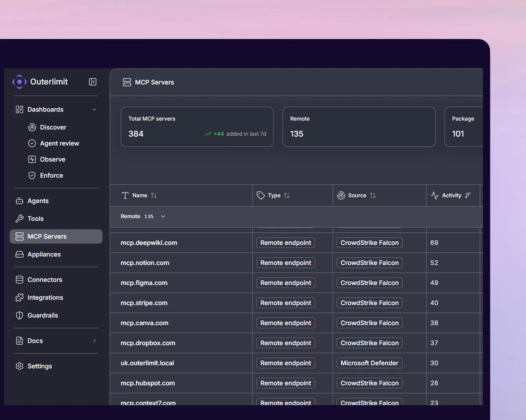The height and width of the screenshot is (420, 526).
Task: Sort by Type using its sort arrows
Action: click(x=287, y=196)
